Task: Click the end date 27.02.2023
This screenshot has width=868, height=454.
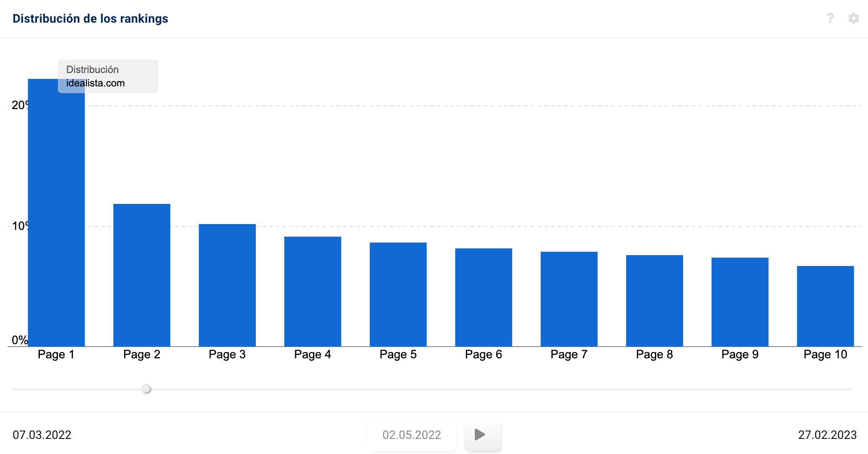Action: click(x=827, y=435)
